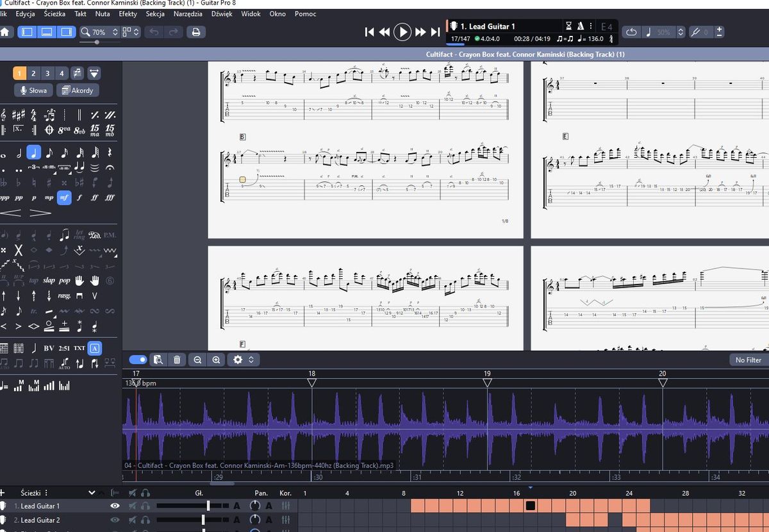769x532 pixels.
Task: Add rasgueado (rasg.) marking
Action: [64, 295]
